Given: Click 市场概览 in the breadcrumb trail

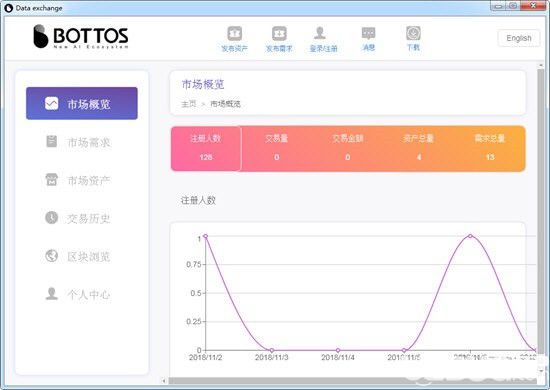Looking at the screenshot, I should (x=225, y=104).
